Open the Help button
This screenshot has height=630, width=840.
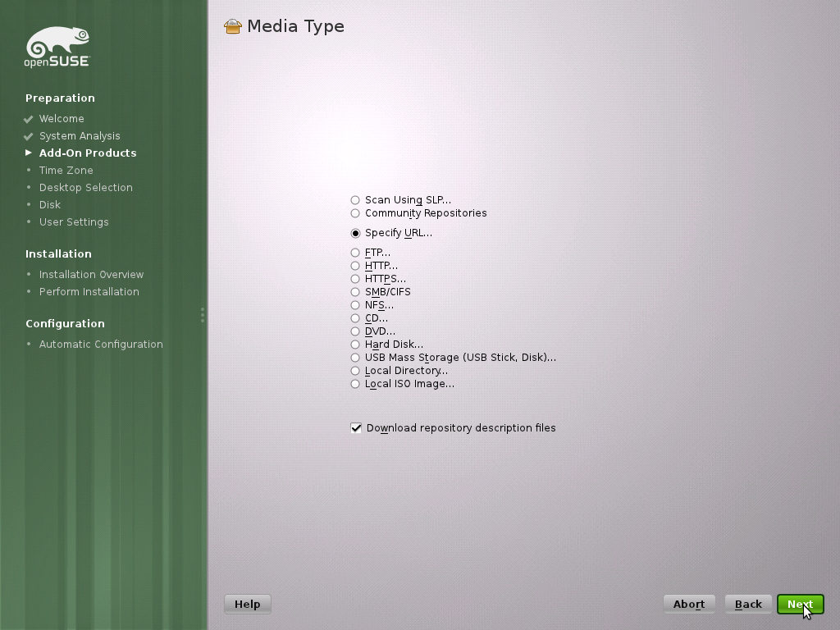click(248, 605)
